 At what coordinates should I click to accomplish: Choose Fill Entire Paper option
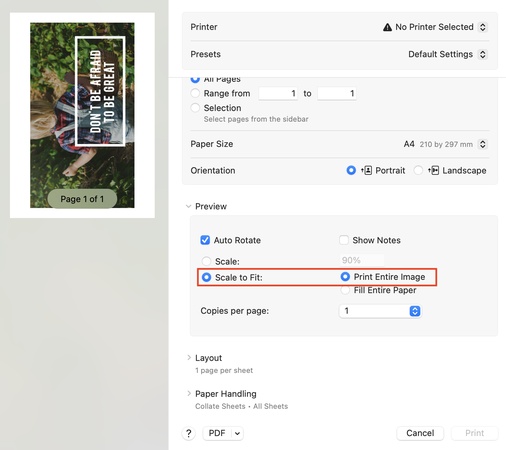point(345,290)
